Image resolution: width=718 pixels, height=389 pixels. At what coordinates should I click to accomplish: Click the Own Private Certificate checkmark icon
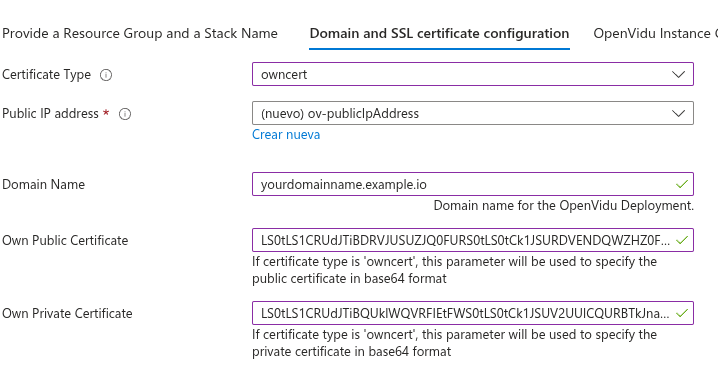(682, 313)
